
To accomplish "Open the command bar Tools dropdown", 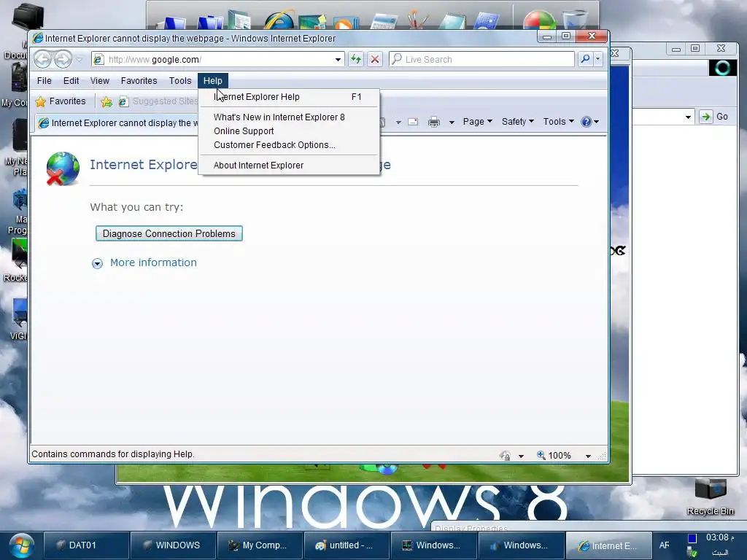I will point(558,122).
